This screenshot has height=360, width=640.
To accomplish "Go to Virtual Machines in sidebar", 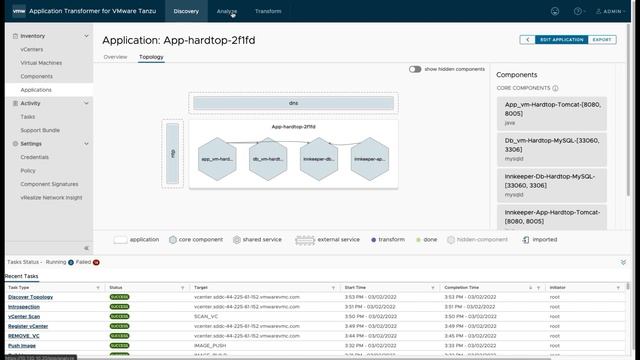I will (x=41, y=63).
